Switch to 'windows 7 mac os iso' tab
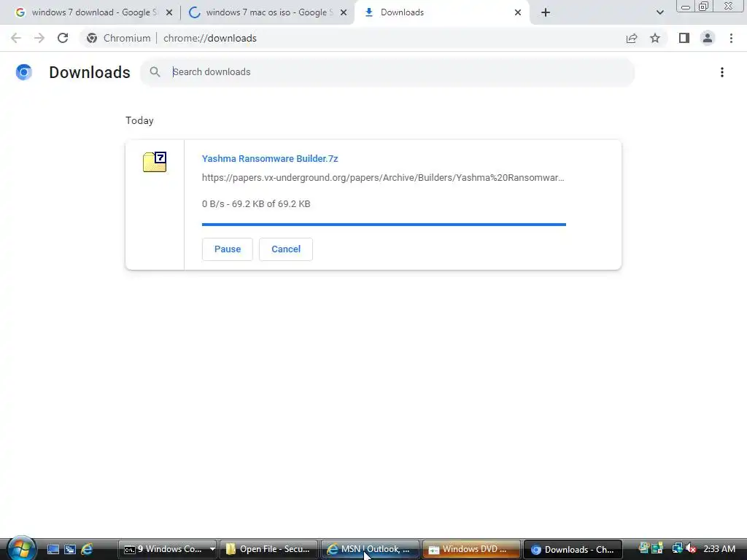This screenshot has width=747, height=560. click(x=268, y=12)
